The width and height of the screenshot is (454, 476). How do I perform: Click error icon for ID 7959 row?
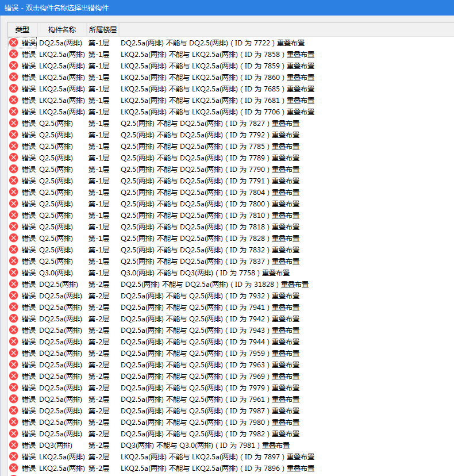14,353
